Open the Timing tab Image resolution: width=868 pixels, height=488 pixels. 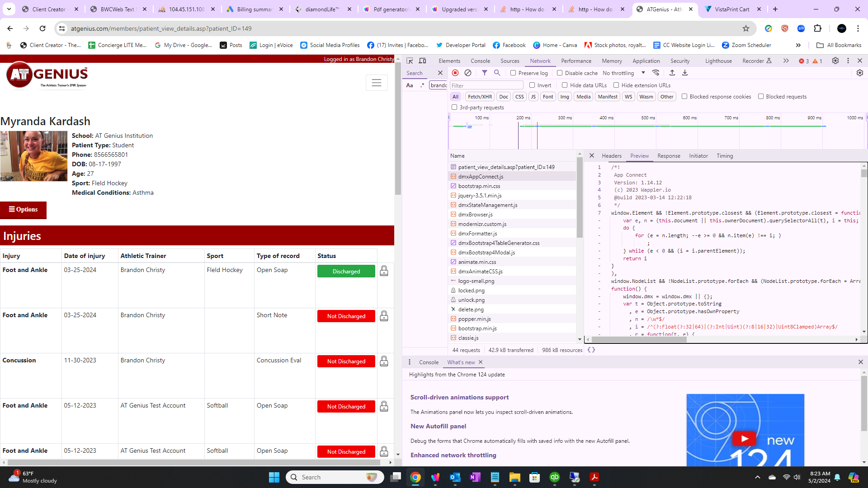click(725, 156)
